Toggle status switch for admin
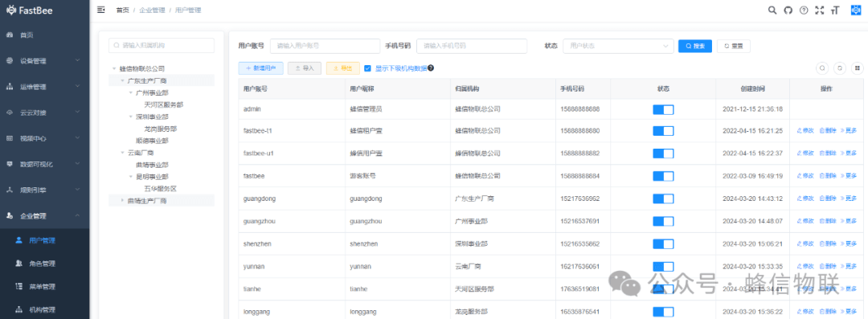 pos(663,109)
